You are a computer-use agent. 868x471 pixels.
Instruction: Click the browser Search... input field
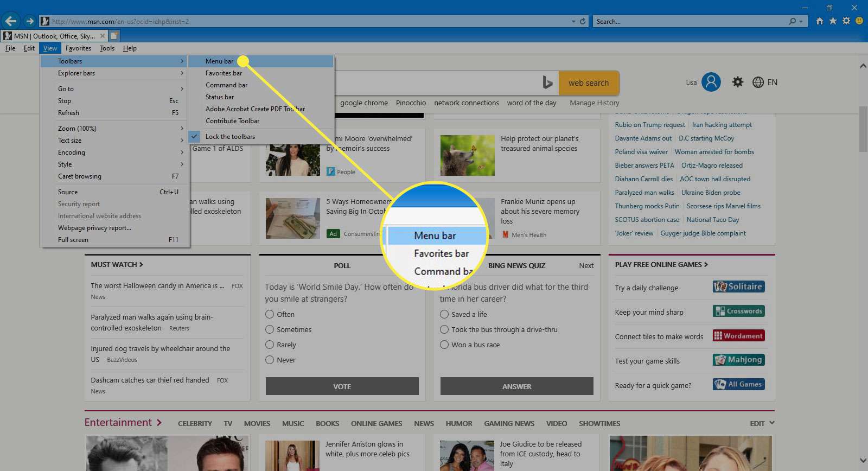click(x=689, y=21)
